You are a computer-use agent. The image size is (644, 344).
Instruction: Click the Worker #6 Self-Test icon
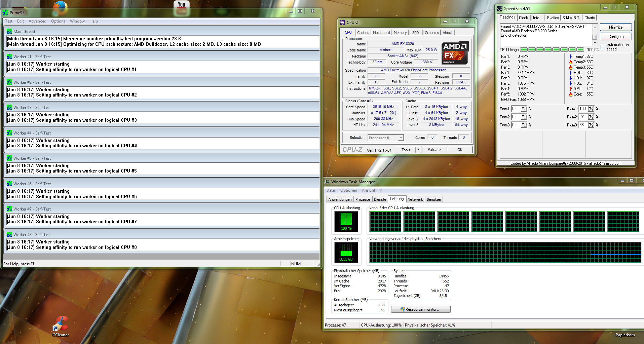[x=9, y=184]
